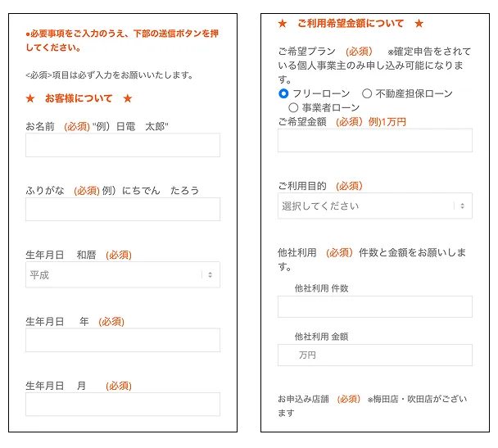Click the 生年月日 和暦 label
The width and height of the screenshot is (498, 448).
click(61, 255)
